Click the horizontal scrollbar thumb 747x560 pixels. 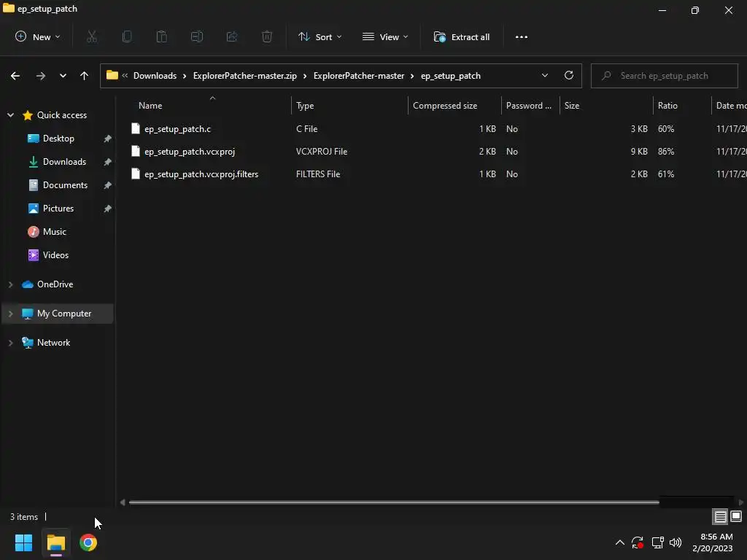[x=394, y=502]
